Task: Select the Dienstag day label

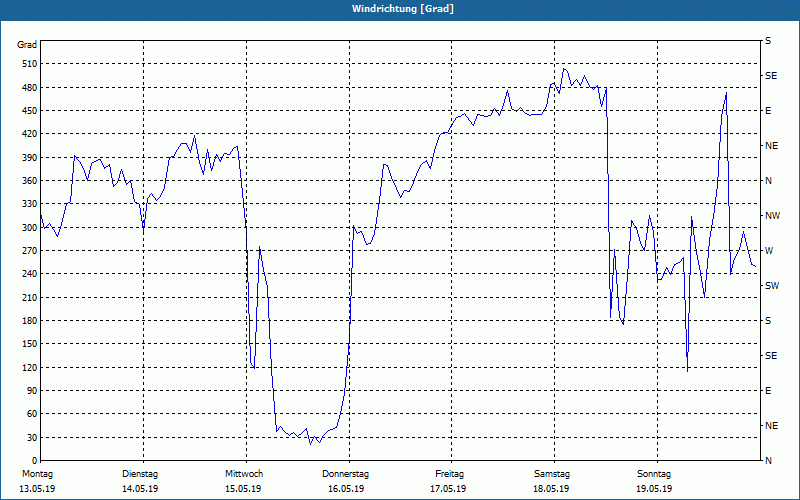Action: point(140,474)
